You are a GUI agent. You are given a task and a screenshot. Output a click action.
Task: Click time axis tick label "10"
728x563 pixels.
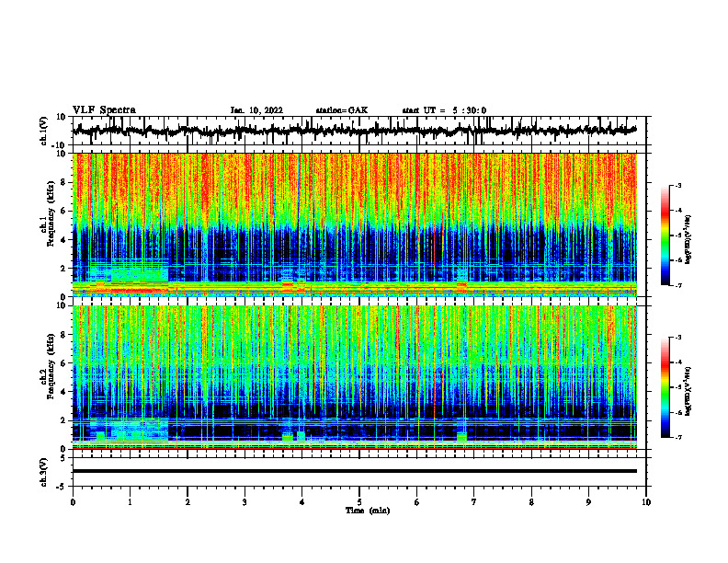[646, 502]
